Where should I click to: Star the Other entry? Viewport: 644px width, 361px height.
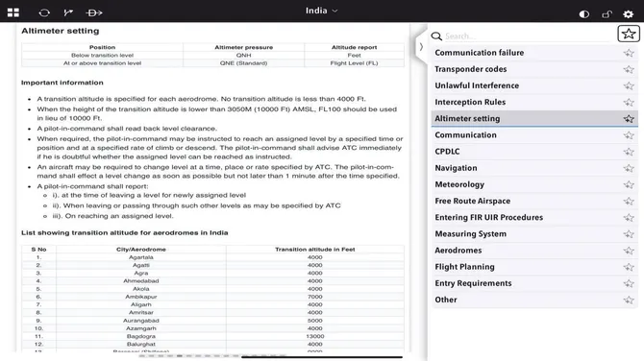(x=629, y=300)
